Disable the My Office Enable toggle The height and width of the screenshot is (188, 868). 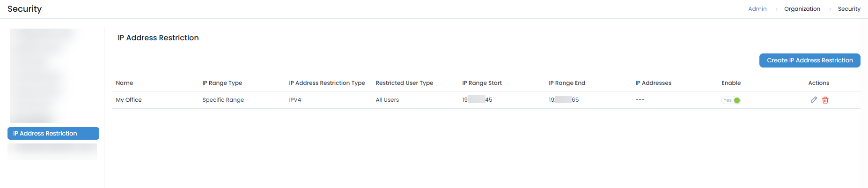731,100
